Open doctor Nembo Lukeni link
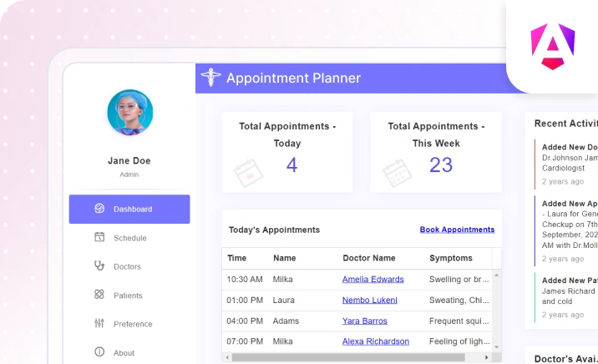Image resolution: width=598 pixels, height=364 pixels. [x=369, y=301]
